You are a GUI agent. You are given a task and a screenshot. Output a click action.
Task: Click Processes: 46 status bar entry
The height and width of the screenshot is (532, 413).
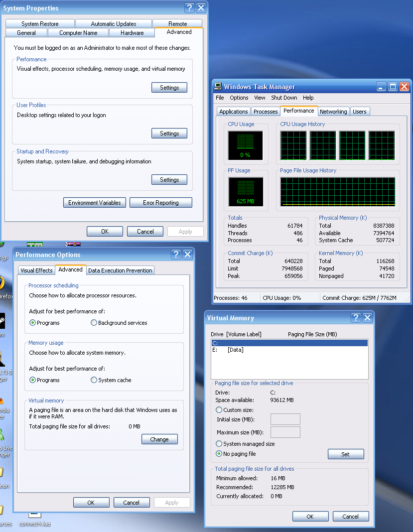pyautogui.click(x=231, y=298)
